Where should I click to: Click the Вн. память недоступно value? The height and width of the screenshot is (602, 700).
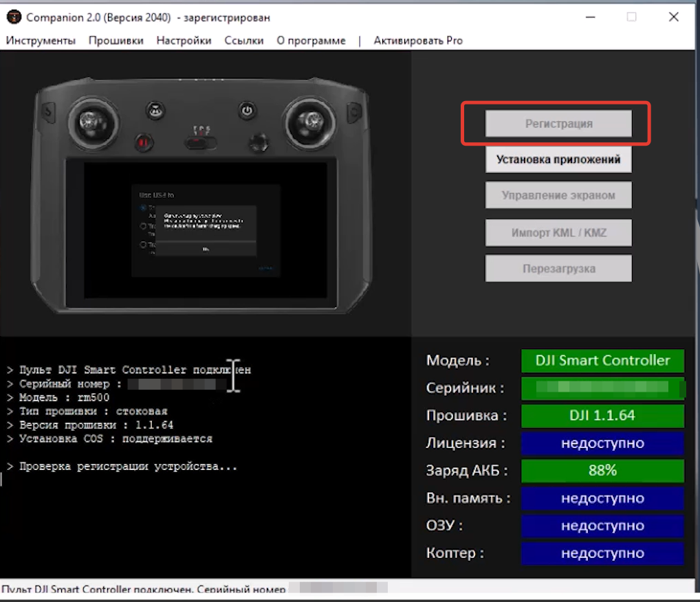(x=602, y=498)
